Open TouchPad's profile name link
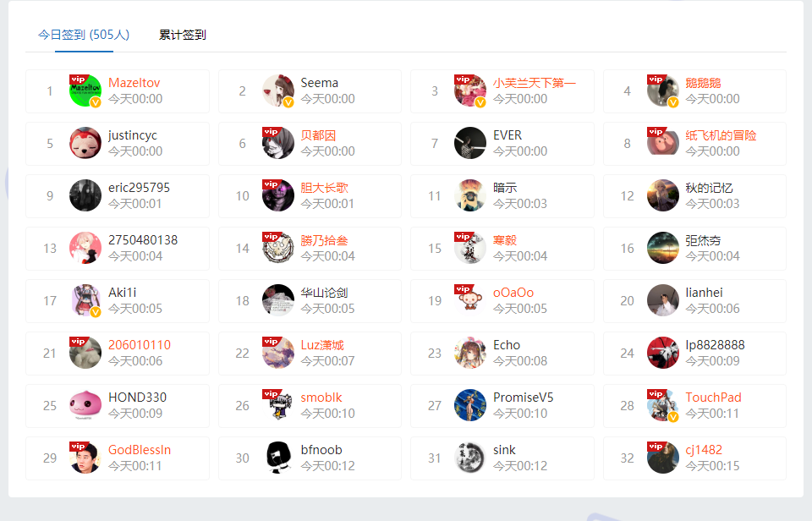 (714, 398)
